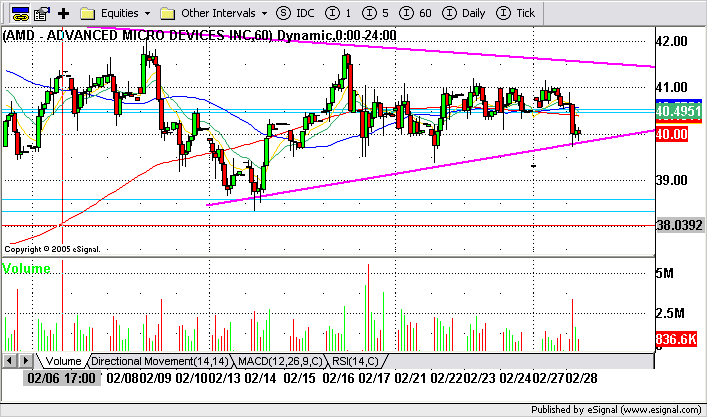
Task: Click the 42.00 price axis label
Action: [671, 41]
